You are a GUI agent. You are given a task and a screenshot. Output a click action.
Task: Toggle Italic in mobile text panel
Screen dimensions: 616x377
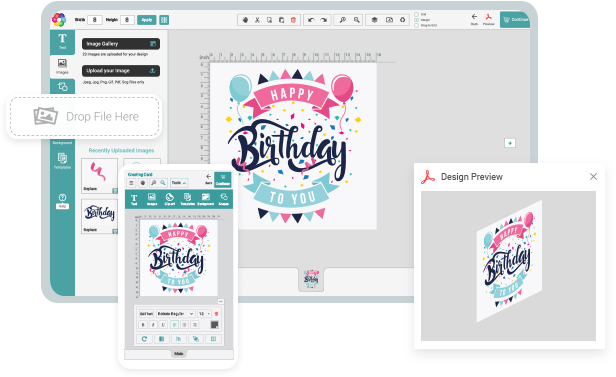click(153, 324)
